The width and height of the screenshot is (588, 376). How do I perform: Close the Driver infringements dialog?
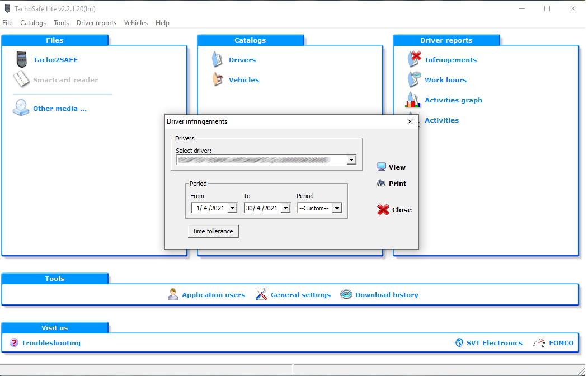[410, 121]
